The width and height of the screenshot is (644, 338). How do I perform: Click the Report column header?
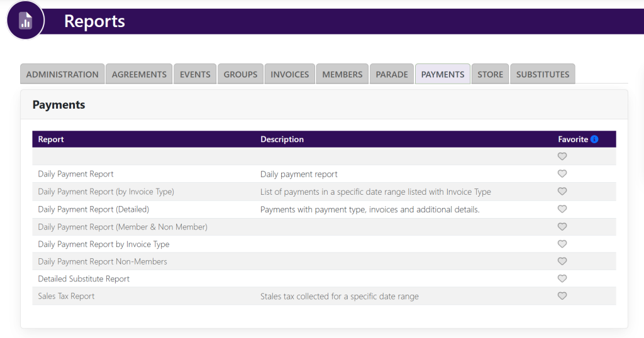51,139
